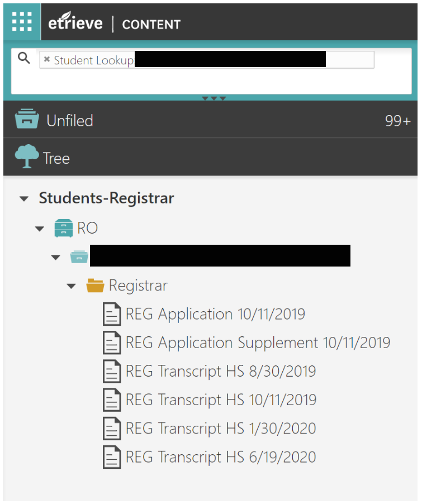Collapse the RO cabinet node

click(40, 229)
